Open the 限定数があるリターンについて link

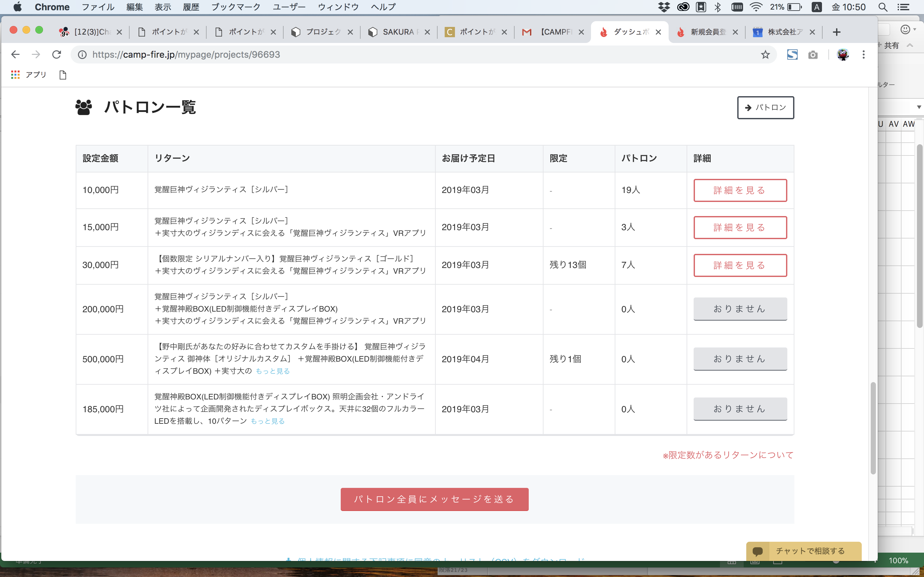pos(728,455)
